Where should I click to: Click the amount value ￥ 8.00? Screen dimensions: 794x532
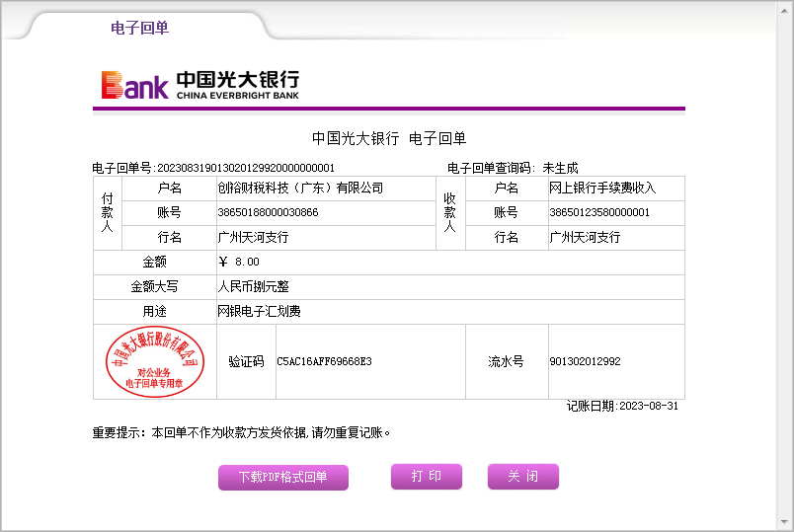(x=238, y=262)
